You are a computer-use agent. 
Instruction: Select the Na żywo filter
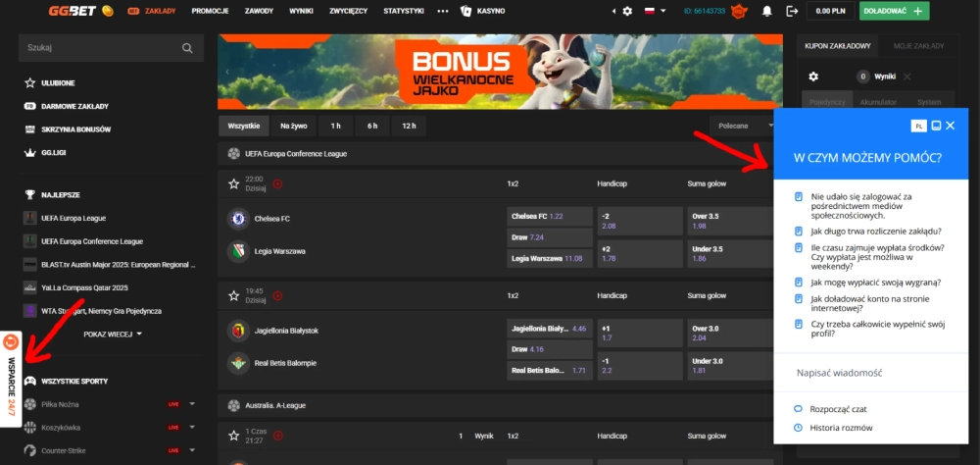[294, 126]
